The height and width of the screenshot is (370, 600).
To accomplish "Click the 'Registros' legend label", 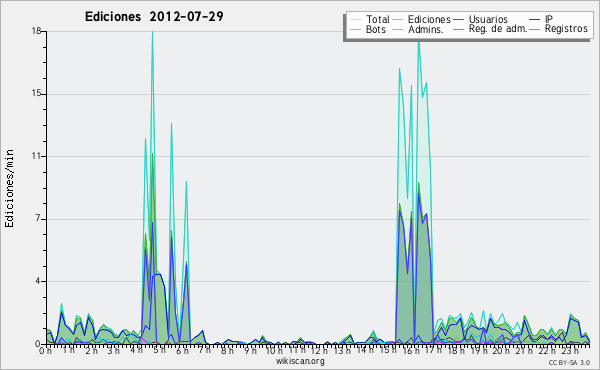I will pyautogui.click(x=566, y=29).
